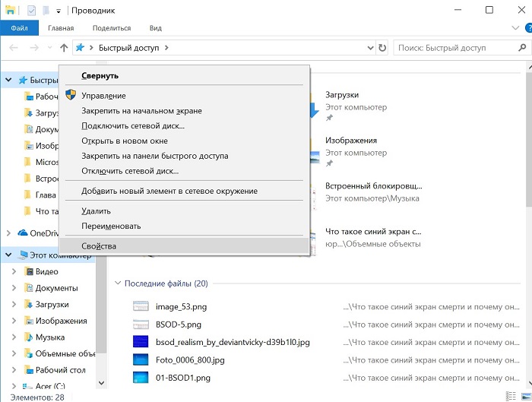Open recent locations dropdown arrow
The image size is (532, 402).
pyautogui.click(x=50, y=48)
